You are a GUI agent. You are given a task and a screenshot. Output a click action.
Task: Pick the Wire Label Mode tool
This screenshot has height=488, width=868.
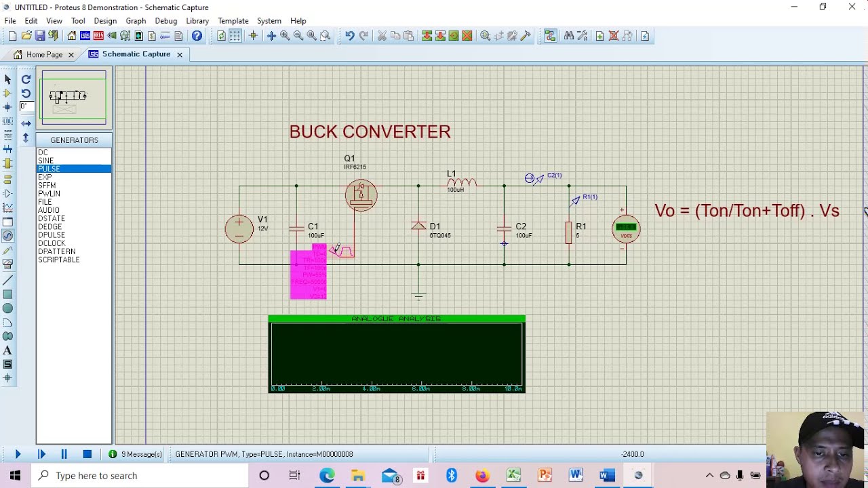pyautogui.click(x=7, y=121)
